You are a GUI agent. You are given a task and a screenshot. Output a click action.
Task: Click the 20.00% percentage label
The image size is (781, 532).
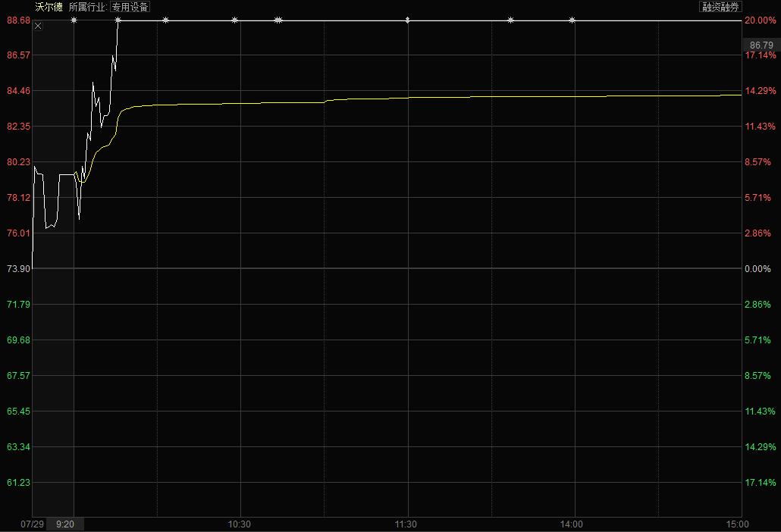[x=760, y=20]
